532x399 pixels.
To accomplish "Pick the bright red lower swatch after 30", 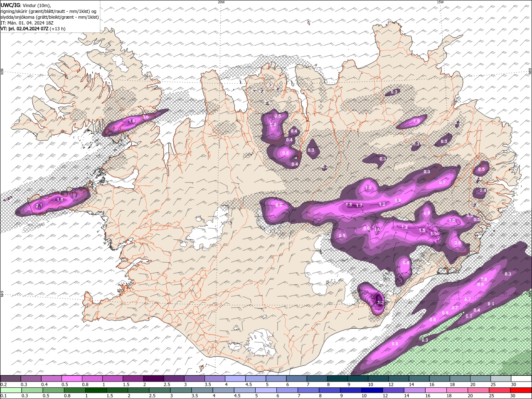I will [521, 390].
